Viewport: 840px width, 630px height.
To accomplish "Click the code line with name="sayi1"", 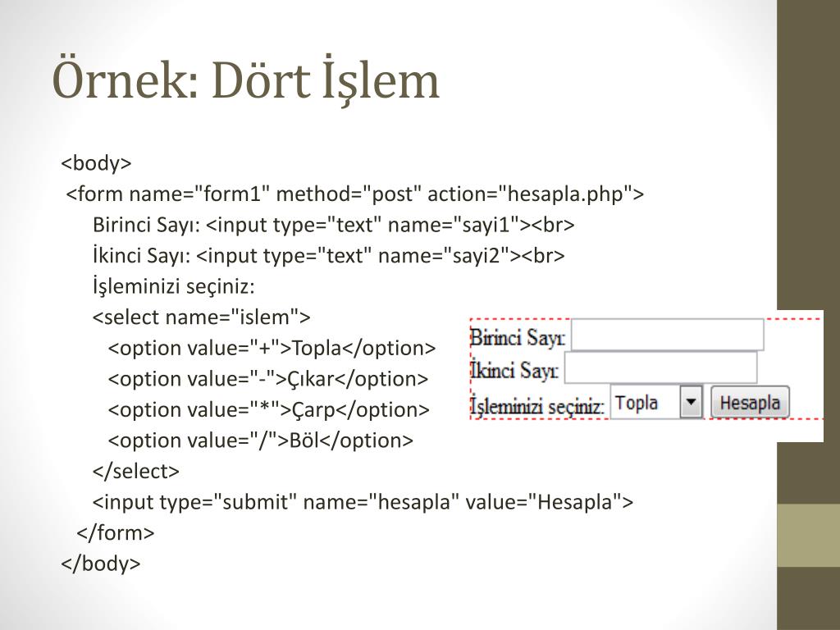I will tap(333, 225).
